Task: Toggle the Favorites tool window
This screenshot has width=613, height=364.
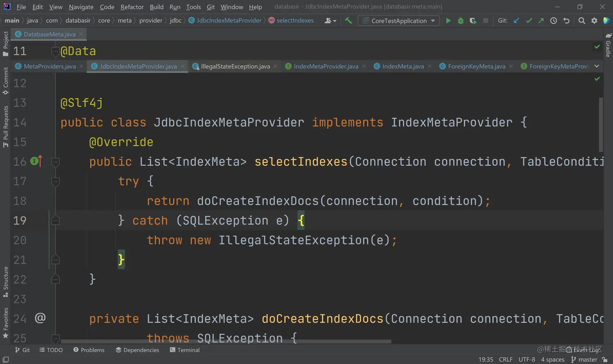Action: pyautogui.click(x=6, y=323)
